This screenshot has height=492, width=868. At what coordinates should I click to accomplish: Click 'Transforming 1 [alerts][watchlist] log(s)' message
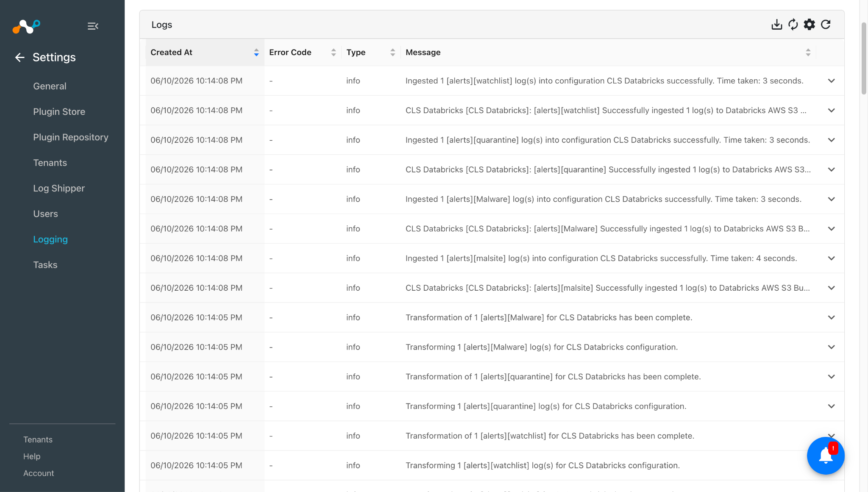[542, 465]
